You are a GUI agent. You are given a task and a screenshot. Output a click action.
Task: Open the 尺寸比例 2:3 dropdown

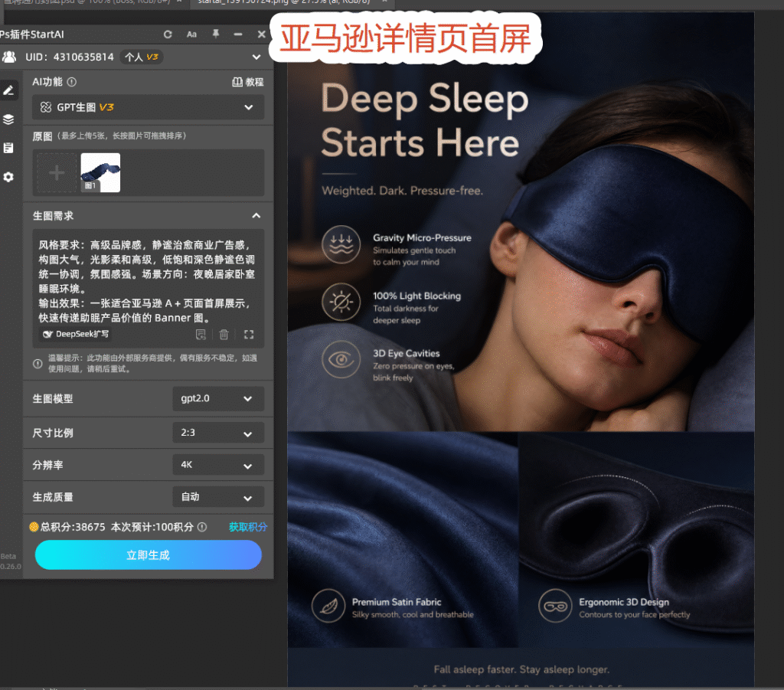218,433
